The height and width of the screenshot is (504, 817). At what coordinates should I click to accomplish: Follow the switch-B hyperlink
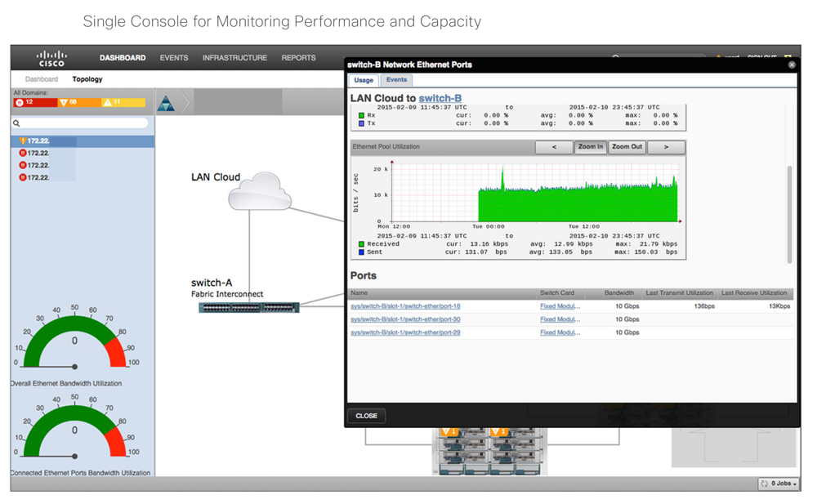click(x=441, y=98)
